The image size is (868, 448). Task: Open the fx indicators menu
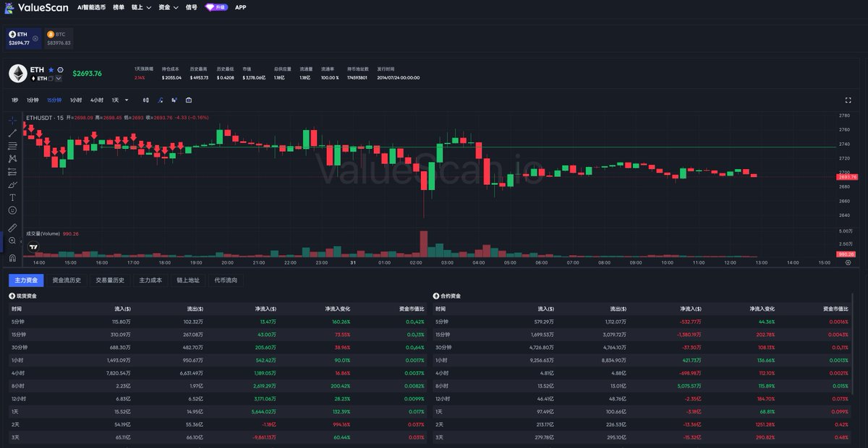point(160,100)
